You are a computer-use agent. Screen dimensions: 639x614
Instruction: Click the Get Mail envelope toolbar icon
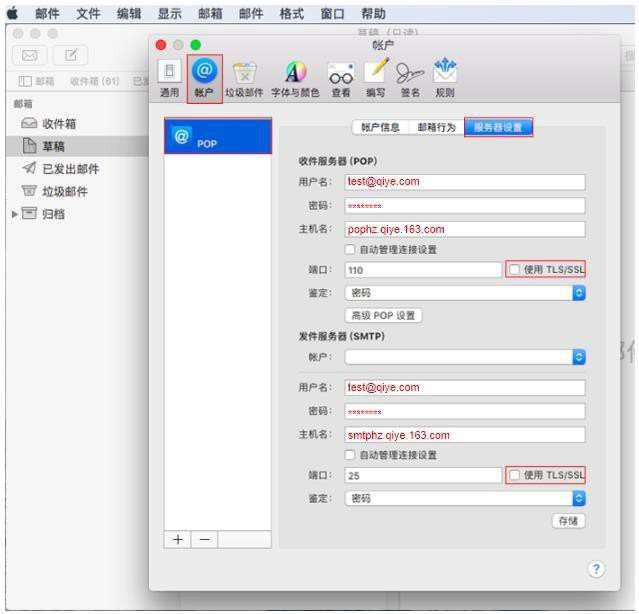click(30, 55)
